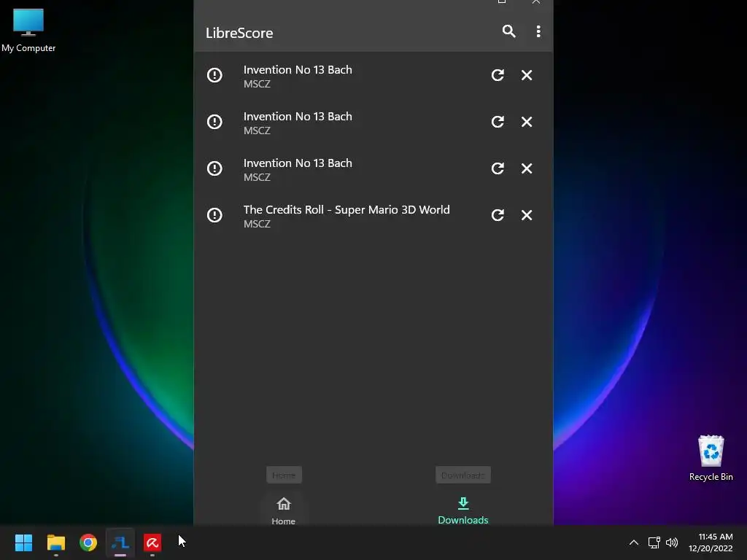
Task: Click error icon beside The Credits Roll
Action: (x=214, y=215)
